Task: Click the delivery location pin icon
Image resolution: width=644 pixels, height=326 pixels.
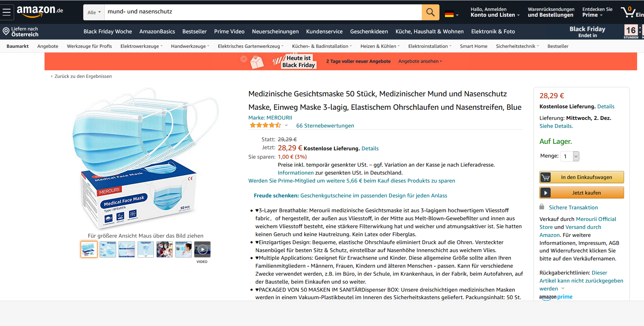Action: click(6, 32)
